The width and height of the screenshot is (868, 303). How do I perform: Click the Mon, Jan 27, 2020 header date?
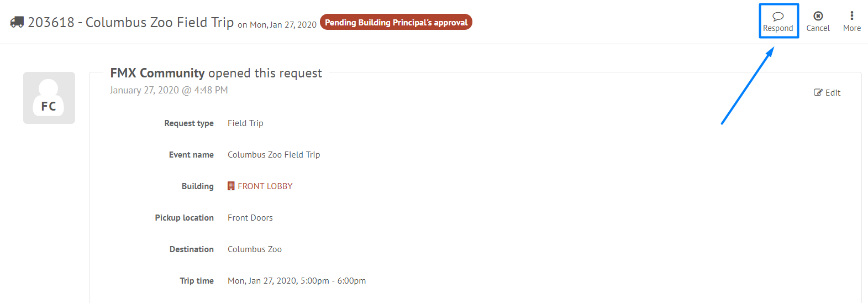283,25
